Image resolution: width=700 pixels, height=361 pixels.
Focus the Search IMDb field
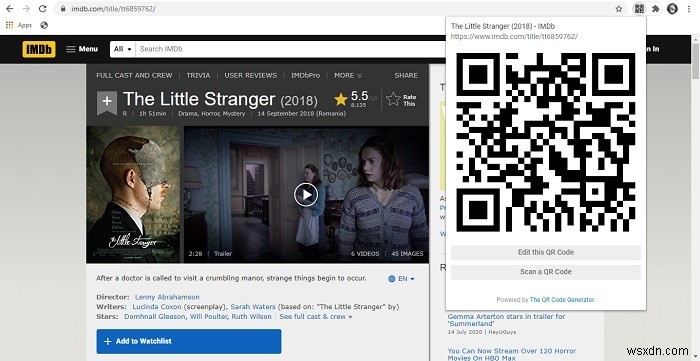click(290, 49)
